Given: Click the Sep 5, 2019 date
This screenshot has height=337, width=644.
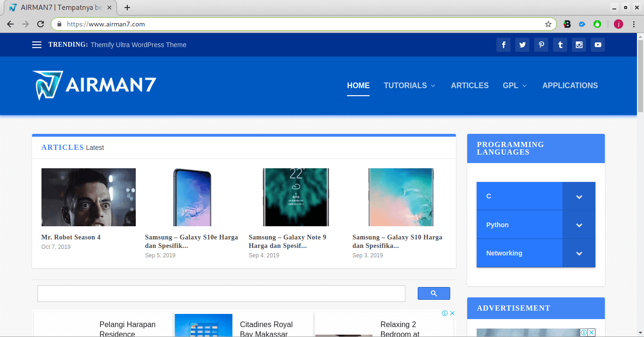Looking at the screenshot, I should click(x=160, y=255).
